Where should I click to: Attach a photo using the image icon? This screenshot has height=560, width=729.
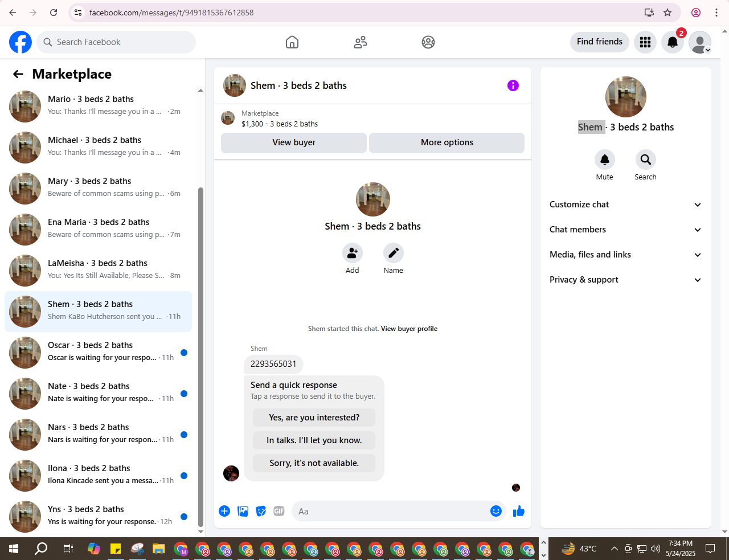coord(243,511)
